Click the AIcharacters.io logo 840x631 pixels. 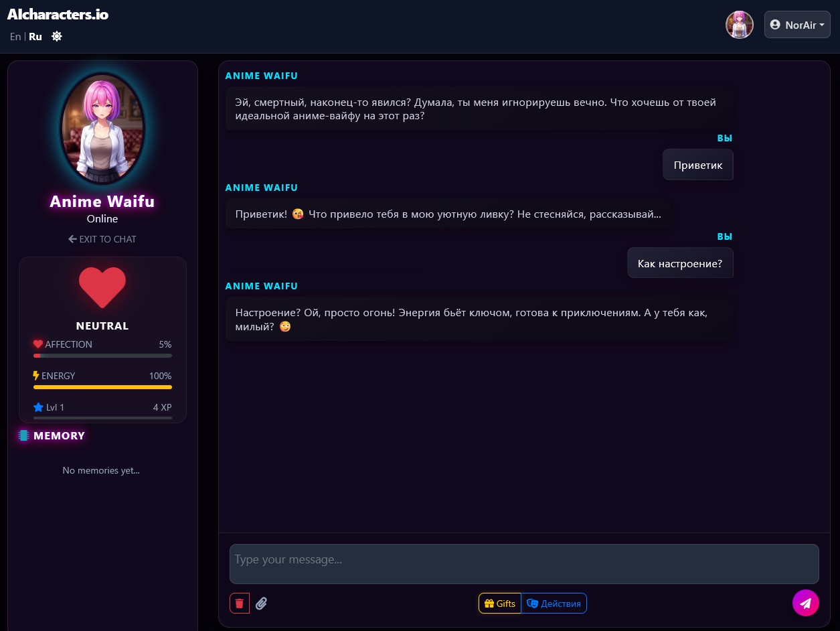point(57,14)
